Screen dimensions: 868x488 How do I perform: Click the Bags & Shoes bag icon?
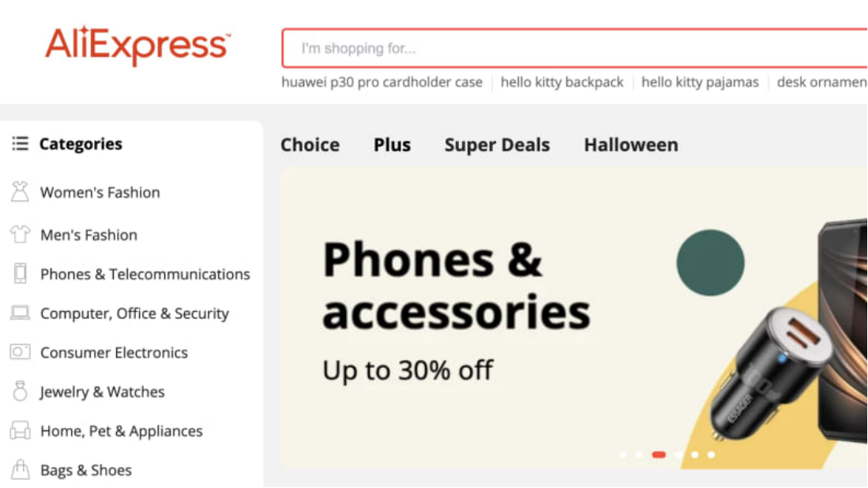click(x=20, y=470)
